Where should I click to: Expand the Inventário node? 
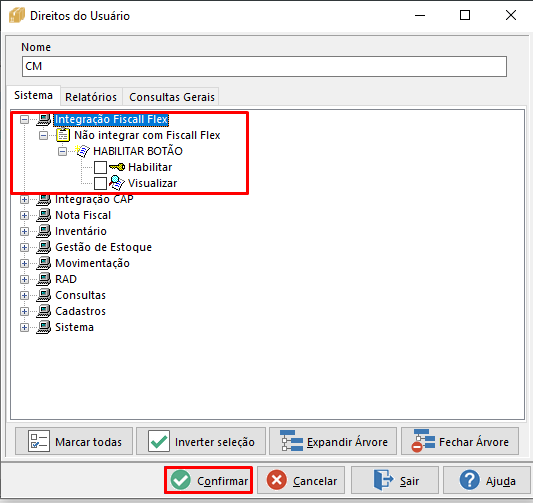point(24,231)
